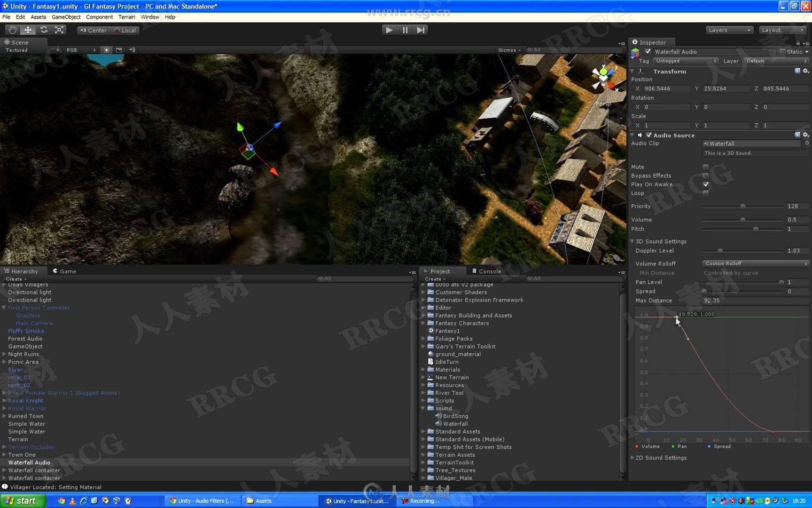Open Project Create menu
This screenshot has height=508, width=812.
click(x=435, y=279)
